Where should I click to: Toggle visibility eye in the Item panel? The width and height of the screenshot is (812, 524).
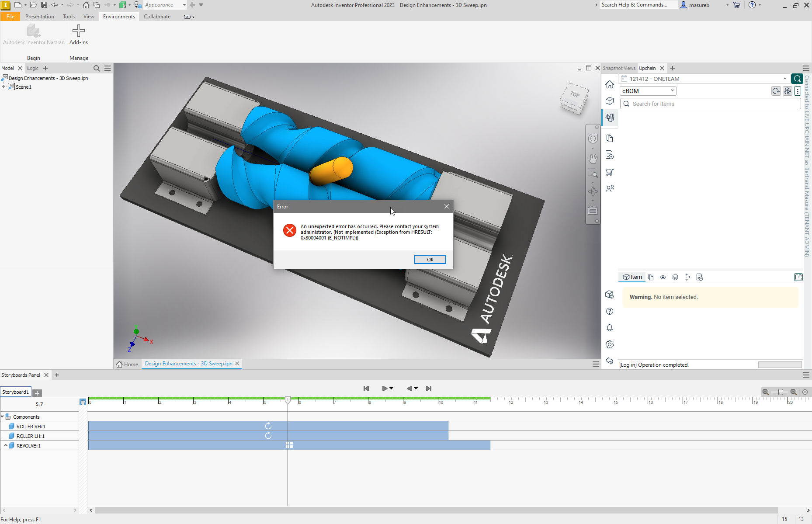(x=663, y=277)
